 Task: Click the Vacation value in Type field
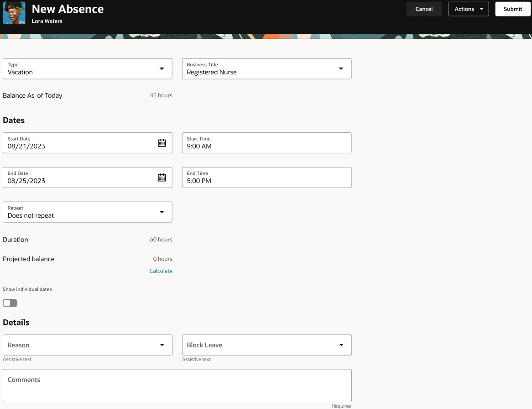tap(21, 72)
